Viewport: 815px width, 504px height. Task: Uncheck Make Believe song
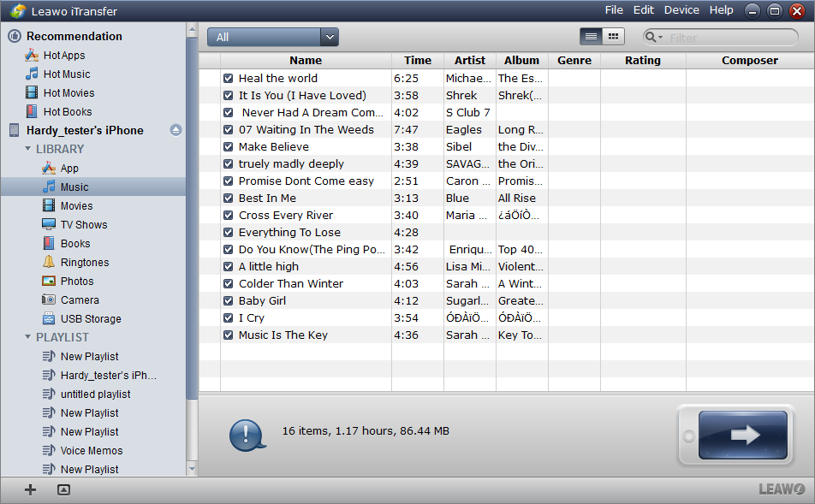click(228, 147)
